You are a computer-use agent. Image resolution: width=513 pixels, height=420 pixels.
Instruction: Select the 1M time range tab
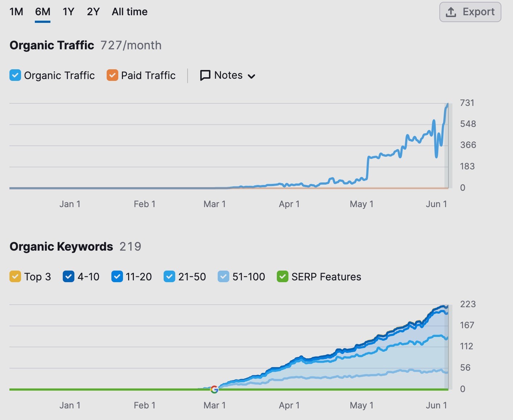[16, 12]
